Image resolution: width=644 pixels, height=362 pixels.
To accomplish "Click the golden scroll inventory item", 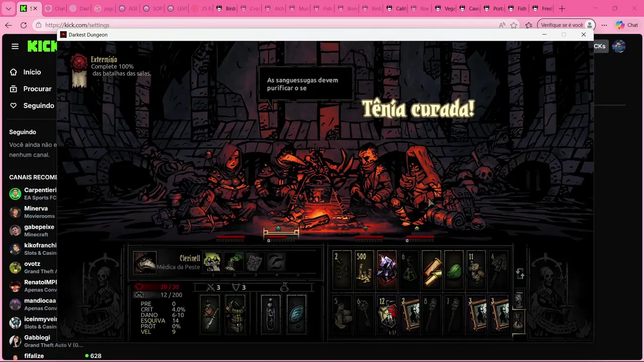I will coord(432,270).
